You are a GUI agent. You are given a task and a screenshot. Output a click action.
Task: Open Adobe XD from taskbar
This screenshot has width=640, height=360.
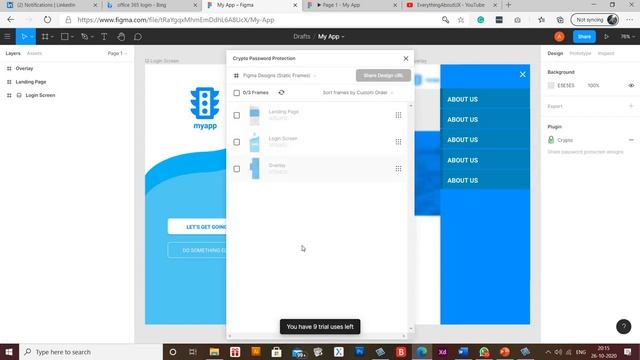tap(442, 352)
